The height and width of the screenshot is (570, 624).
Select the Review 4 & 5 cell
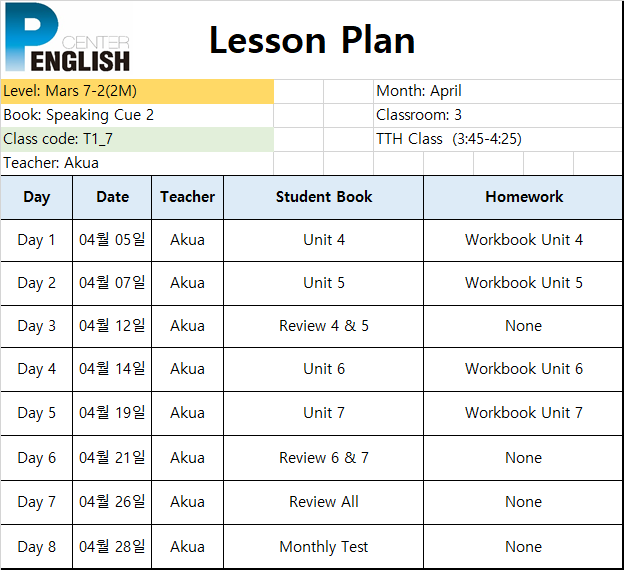point(324,326)
